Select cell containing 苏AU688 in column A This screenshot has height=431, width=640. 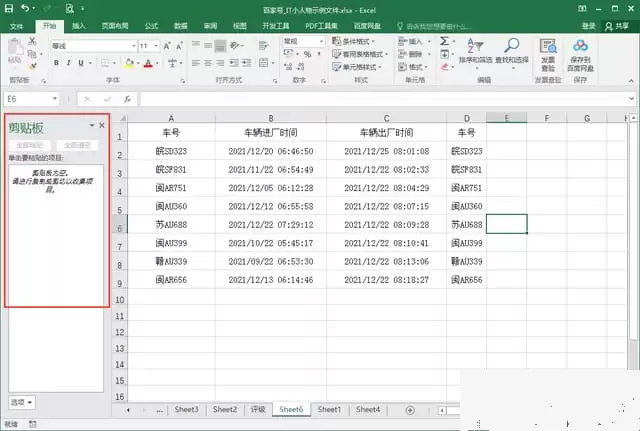point(171,224)
